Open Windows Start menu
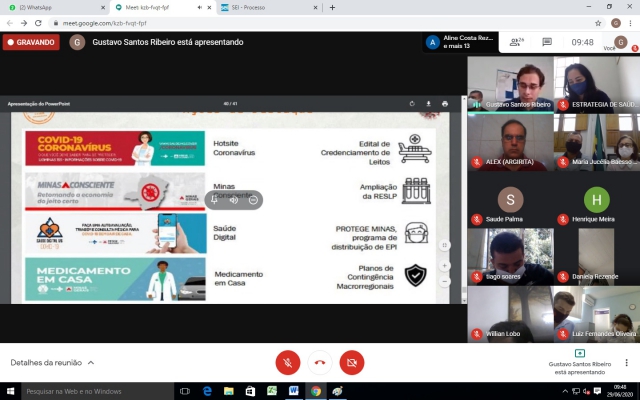640x400 pixels. [x=10, y=391]
